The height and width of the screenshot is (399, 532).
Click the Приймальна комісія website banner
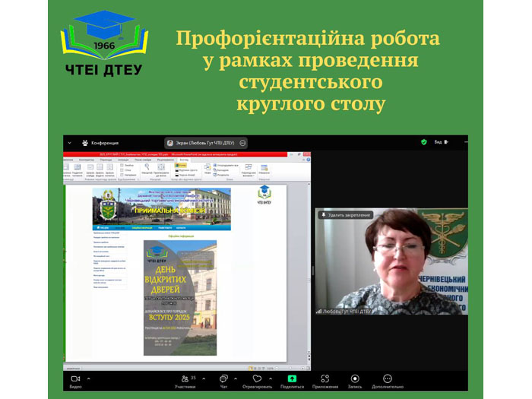click(x=162, y=207)
